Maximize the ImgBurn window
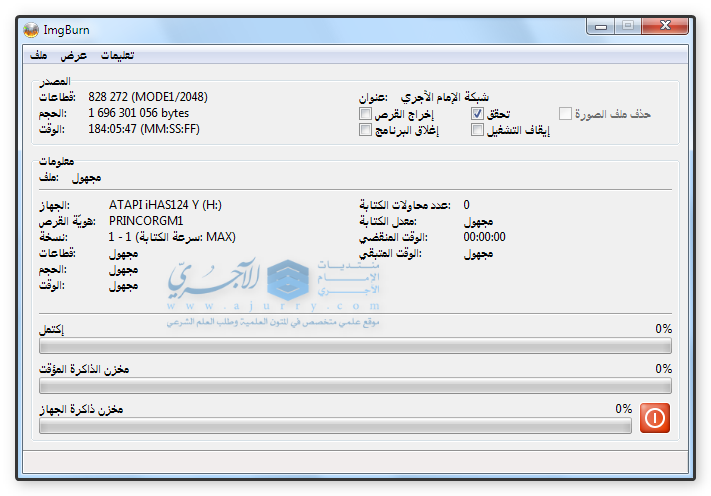 pos(627,25)
